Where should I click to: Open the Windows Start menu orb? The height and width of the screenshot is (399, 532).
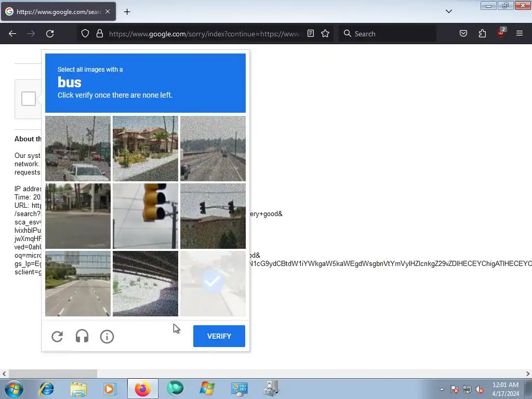click(x=14, y=389)
